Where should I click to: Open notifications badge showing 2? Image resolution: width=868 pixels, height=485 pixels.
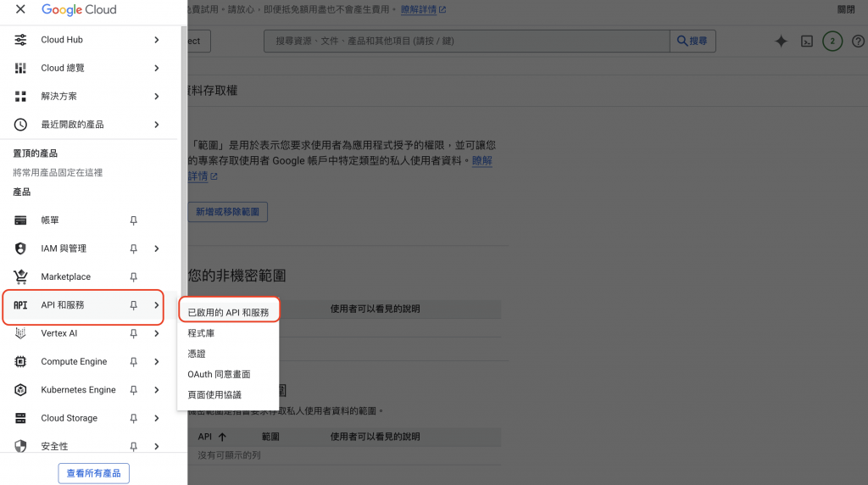(832, 41)
